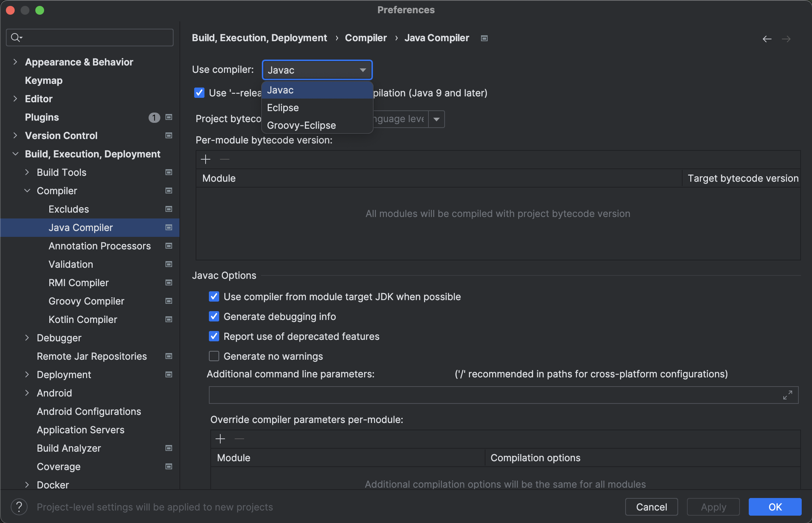Screen dimensions: 812x523
Task: Enable Generate no warnings checkbox
Action: pyautogui.click(x=214, y=356)
